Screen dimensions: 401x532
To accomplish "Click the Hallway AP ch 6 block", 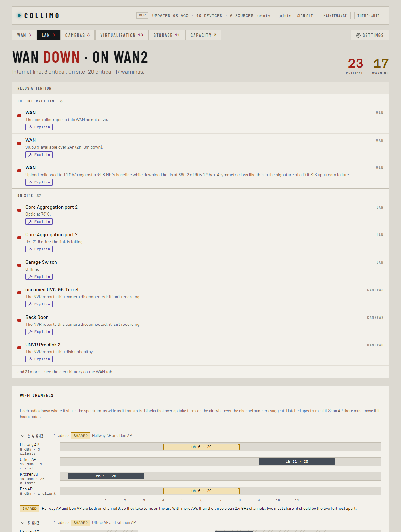I will tap(201, 447).
